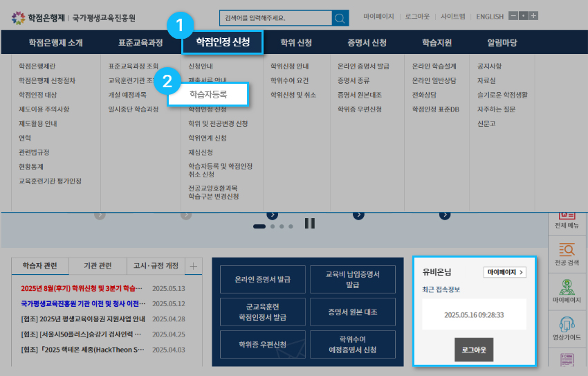Open notice 2025 핵테온 세종

tap(82, 350)
